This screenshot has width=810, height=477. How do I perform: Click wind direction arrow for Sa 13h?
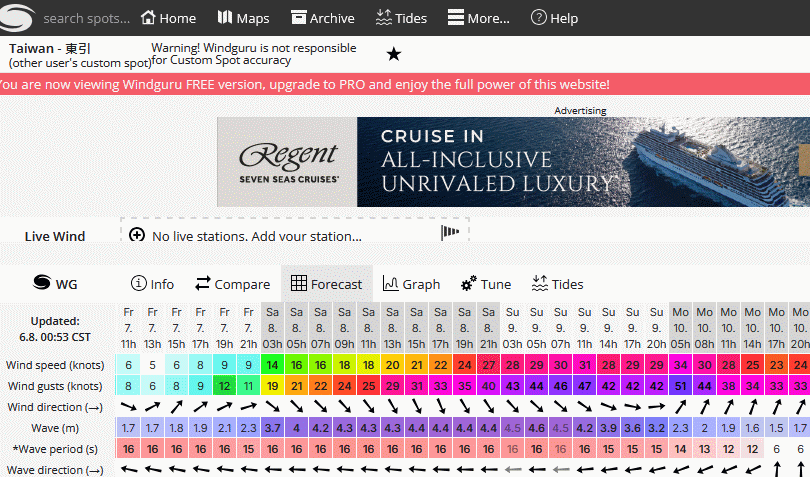392,407
